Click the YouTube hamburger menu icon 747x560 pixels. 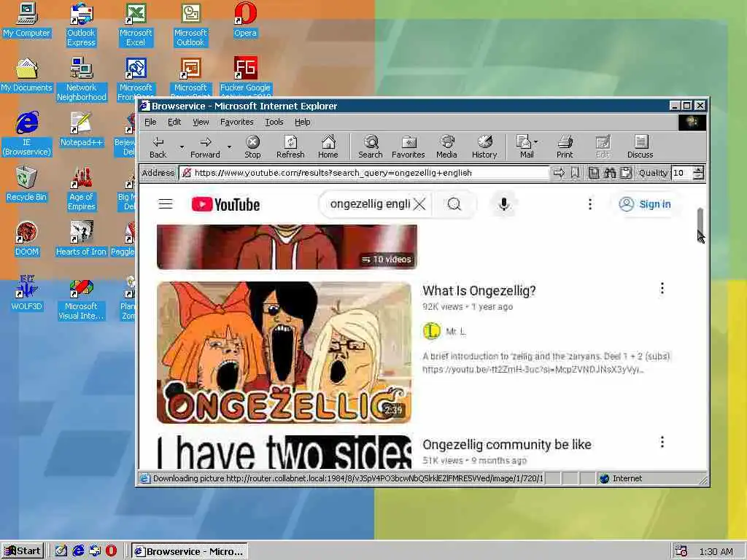[x=166, y=204]
